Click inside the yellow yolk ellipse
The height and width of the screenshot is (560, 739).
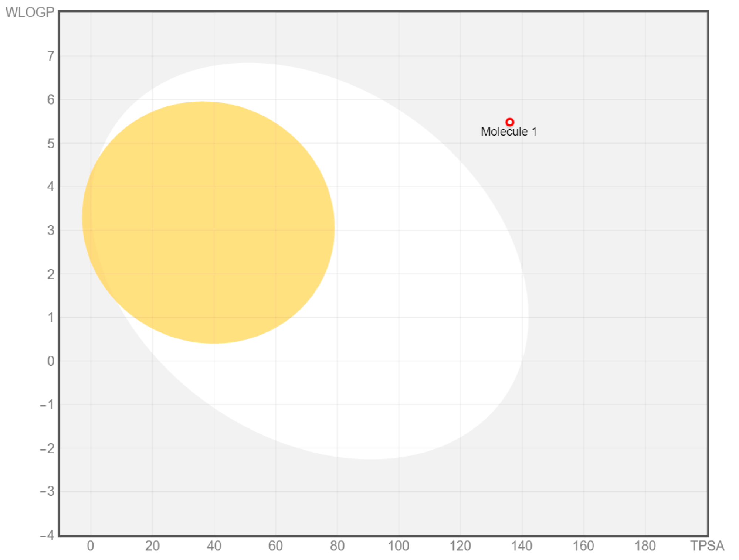[x=208, y=222]
